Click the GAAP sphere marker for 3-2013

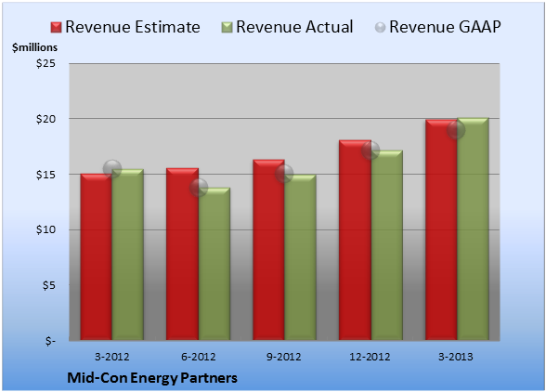click(456, 130)
